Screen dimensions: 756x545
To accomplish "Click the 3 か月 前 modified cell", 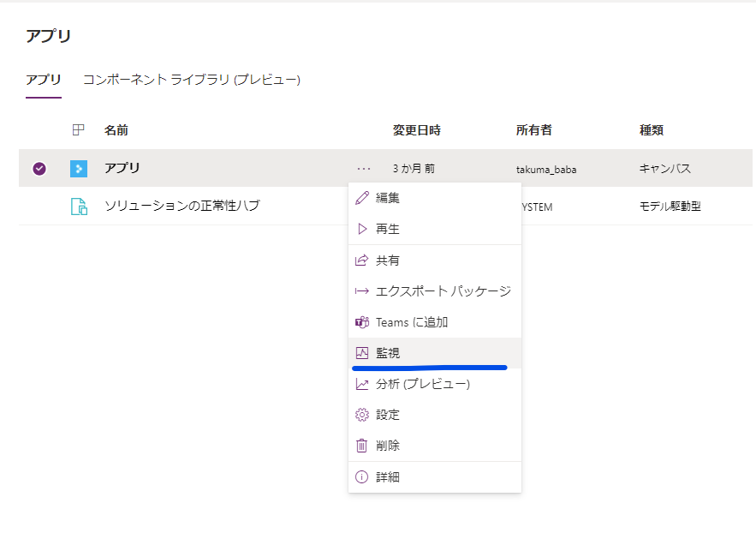I will pos(414,169).
